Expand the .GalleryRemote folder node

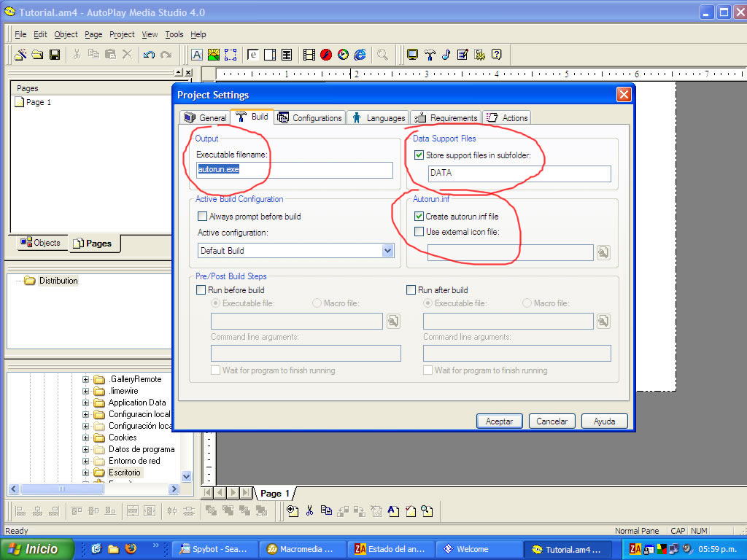(86, 379)
